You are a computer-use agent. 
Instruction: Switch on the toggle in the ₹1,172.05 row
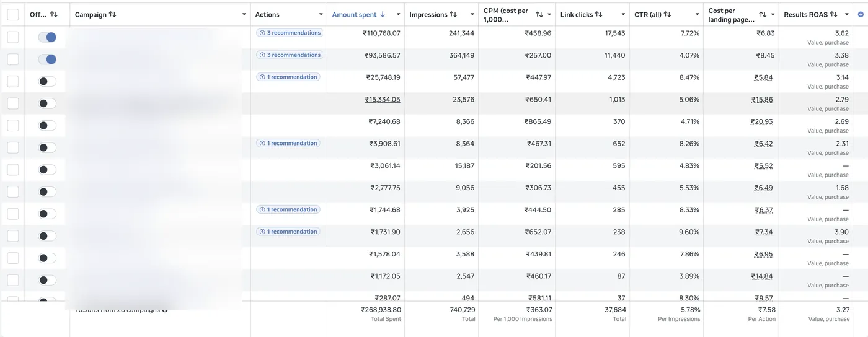(47, 280)
